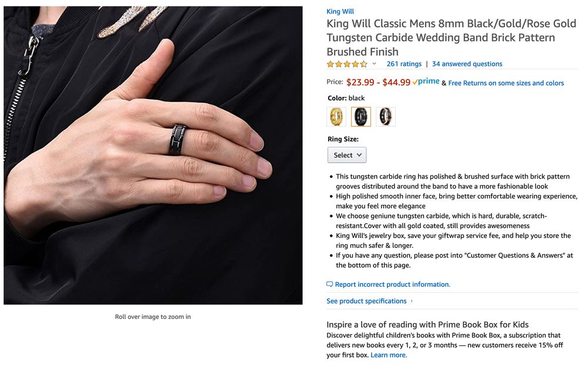Choose the rose gold ring swatch
The height and width of the screenshot is (370, 588).
point(386,116)
